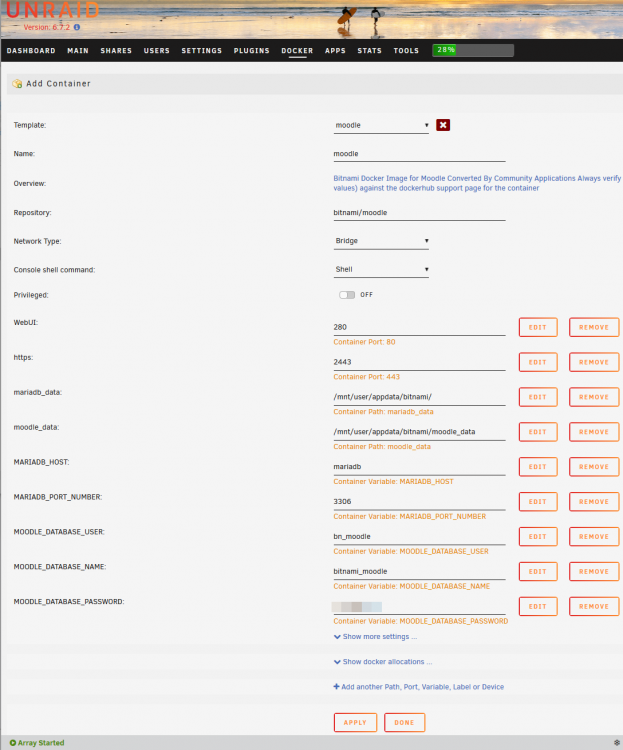623x750 pixels.
Task: Open the Stats menu
Action: [x=370, y=51]
